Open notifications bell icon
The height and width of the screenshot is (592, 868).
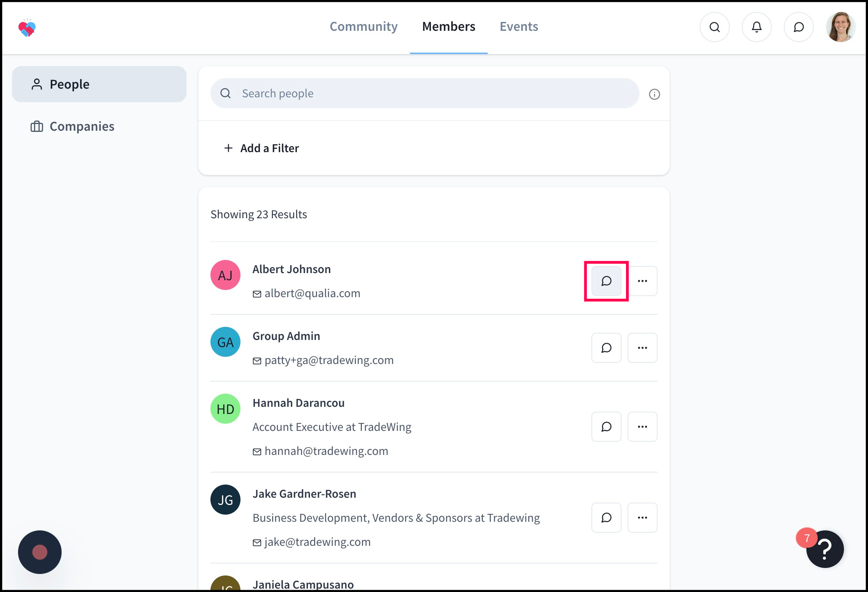756,27
